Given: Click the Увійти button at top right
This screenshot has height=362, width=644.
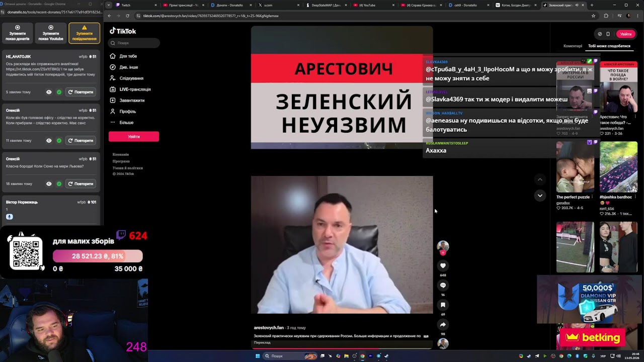Looking at the screenshot, I should click(626, 34).
